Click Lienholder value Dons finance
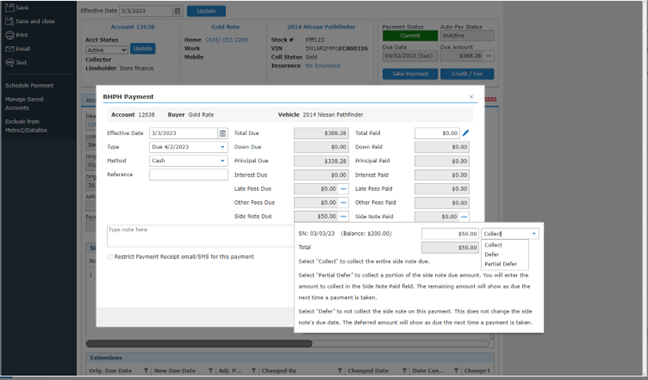648x380 pixels. (137, 68)
